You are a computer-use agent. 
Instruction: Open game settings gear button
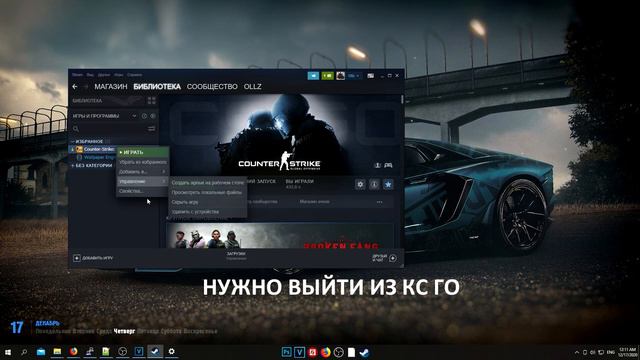pos(360,184)
